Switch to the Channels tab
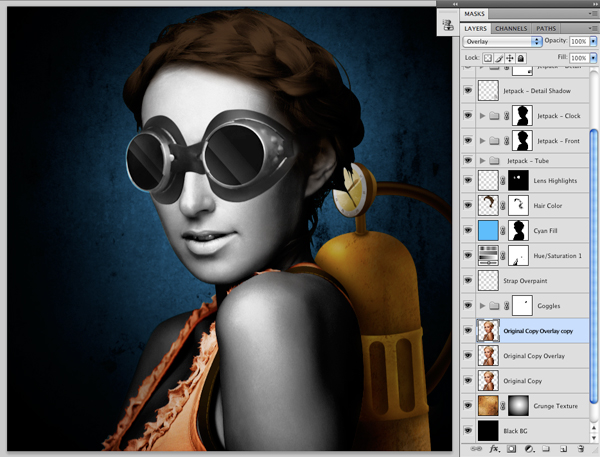Image resolution: width=600 pixels, height=457 pixels. [x=511, y=28]
